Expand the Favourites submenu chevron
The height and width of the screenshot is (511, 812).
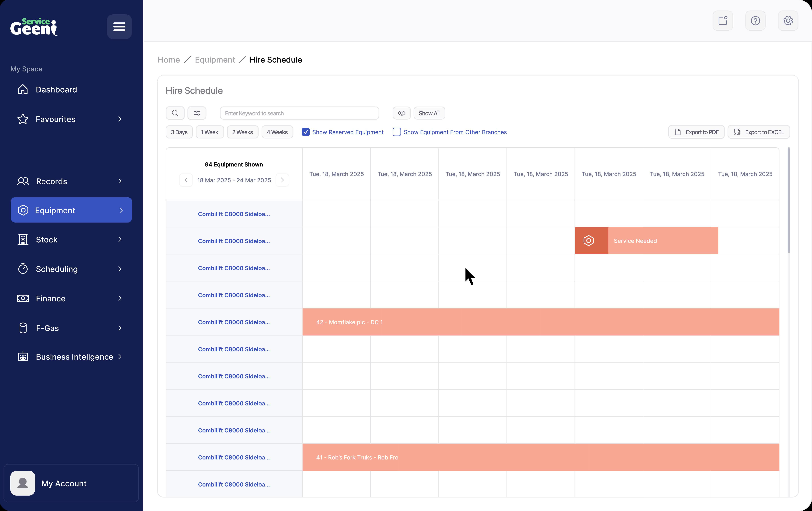coord(120,119)
